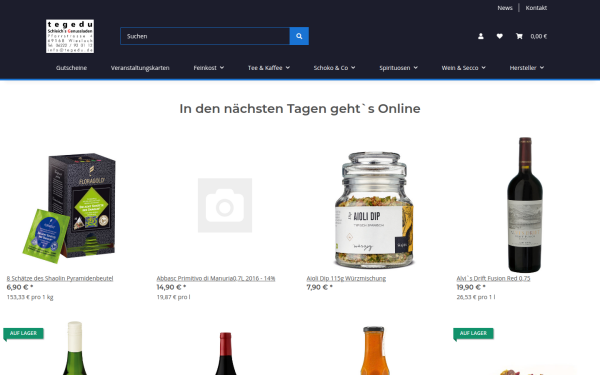Expand the Spirituosen dropdown menu
600x375 pixels.
398,68
